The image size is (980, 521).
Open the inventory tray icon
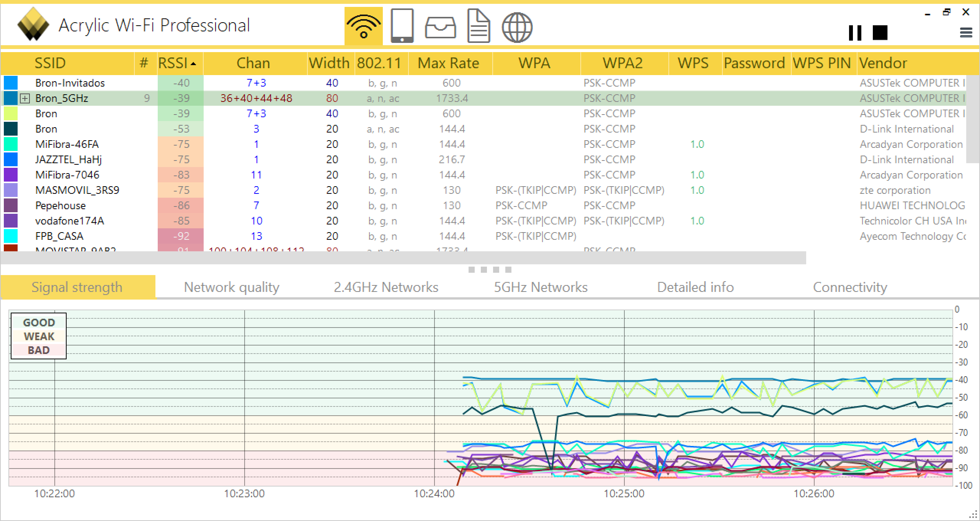(440, 28)
